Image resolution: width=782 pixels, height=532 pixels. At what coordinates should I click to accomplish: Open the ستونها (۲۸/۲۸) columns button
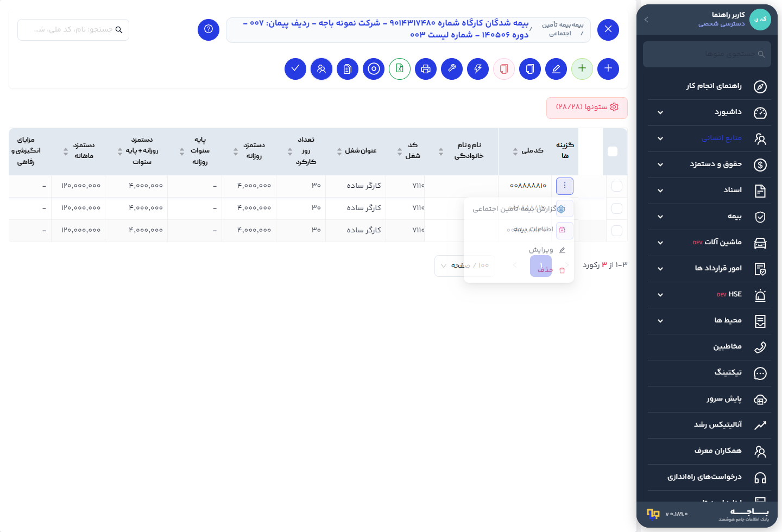click(587, 107)
